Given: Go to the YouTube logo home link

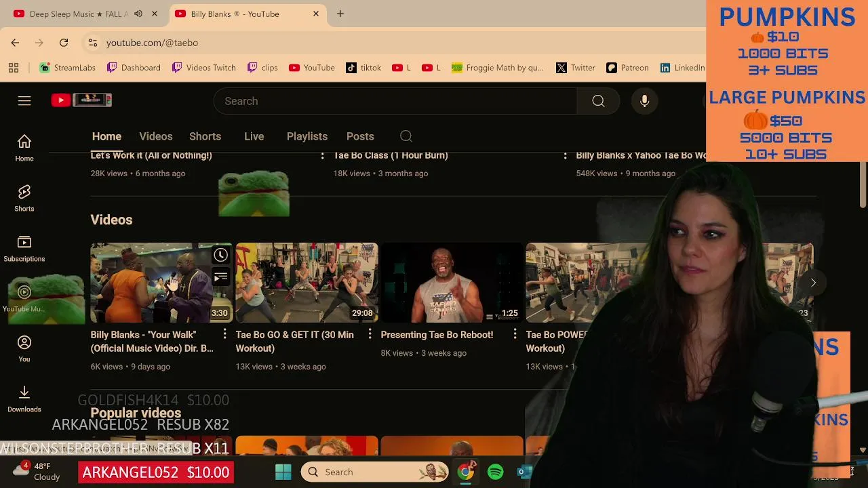Looking at the screenshot, I should [x=81, y=100].
